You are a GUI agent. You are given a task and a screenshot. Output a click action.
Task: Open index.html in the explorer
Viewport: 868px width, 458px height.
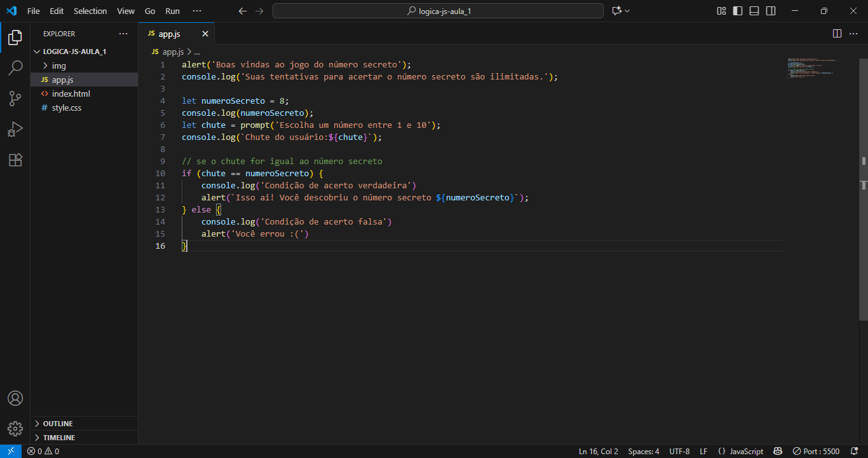click(x=71, y=94)
